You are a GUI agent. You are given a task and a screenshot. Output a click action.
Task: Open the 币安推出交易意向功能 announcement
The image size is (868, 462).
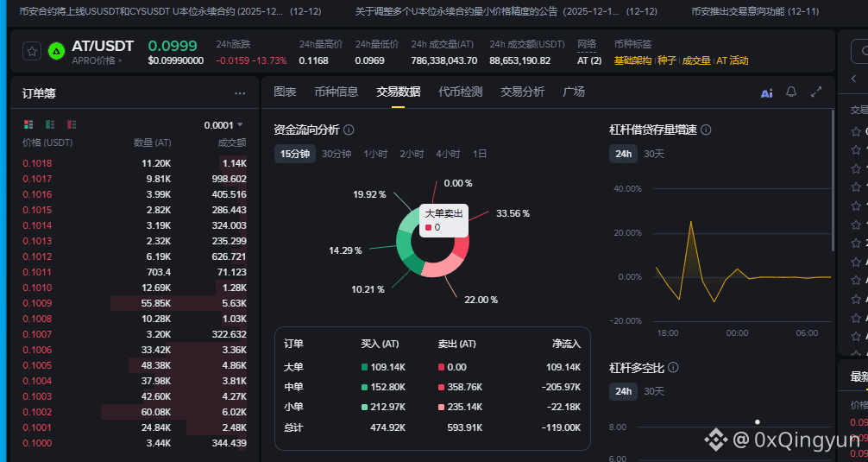coord(755,11)
